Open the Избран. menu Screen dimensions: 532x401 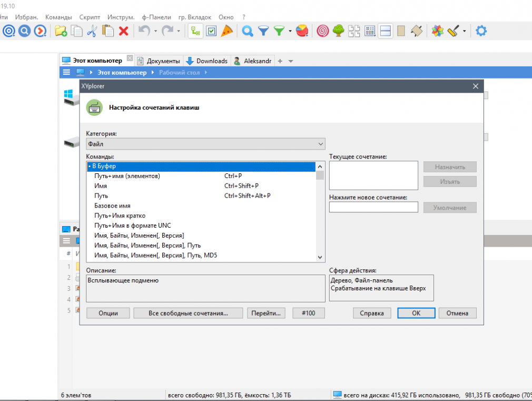point(26,17)
